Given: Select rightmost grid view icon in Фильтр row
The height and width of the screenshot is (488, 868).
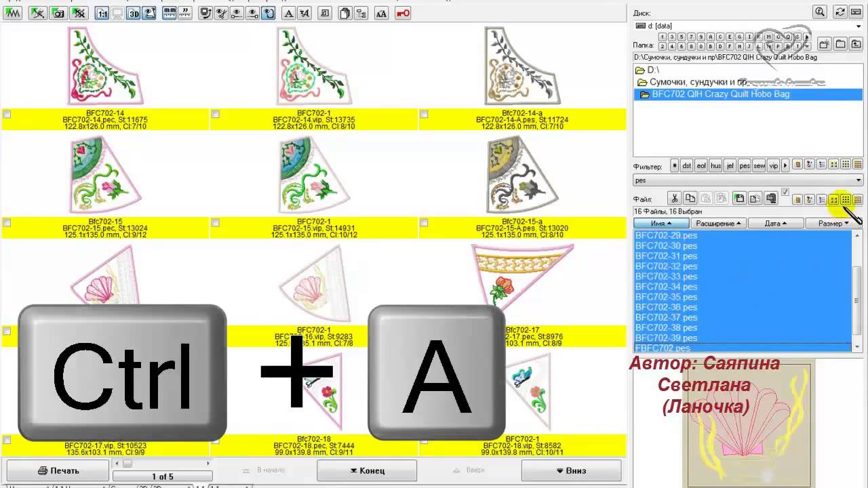Looking at the screenshot, I should [858, 165].
